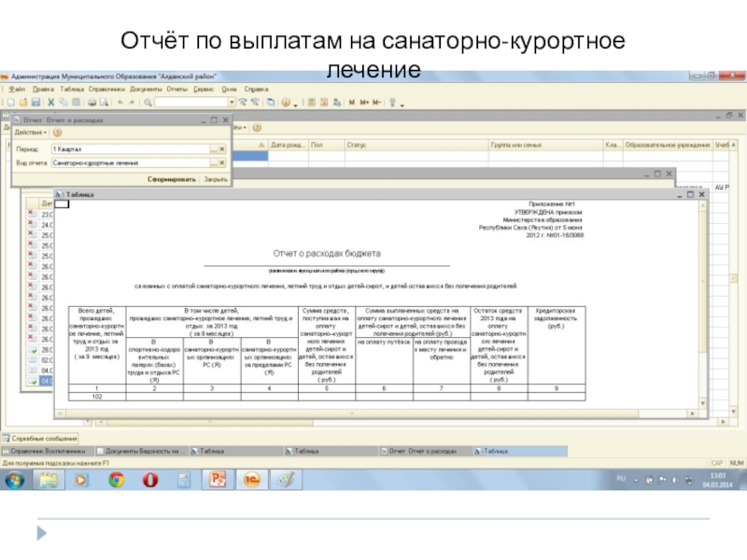Launch Google Chrome from the taskbar
747x560 pixels.
click(x=116, y=480)
